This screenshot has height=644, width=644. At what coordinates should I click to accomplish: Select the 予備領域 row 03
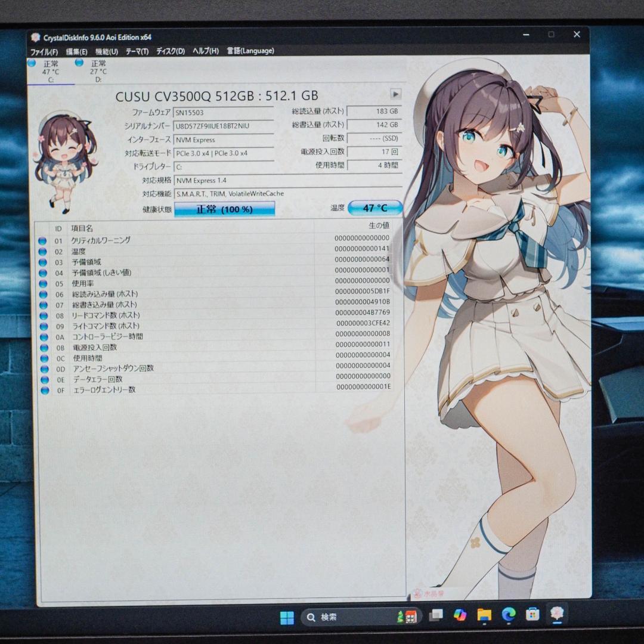213,261
